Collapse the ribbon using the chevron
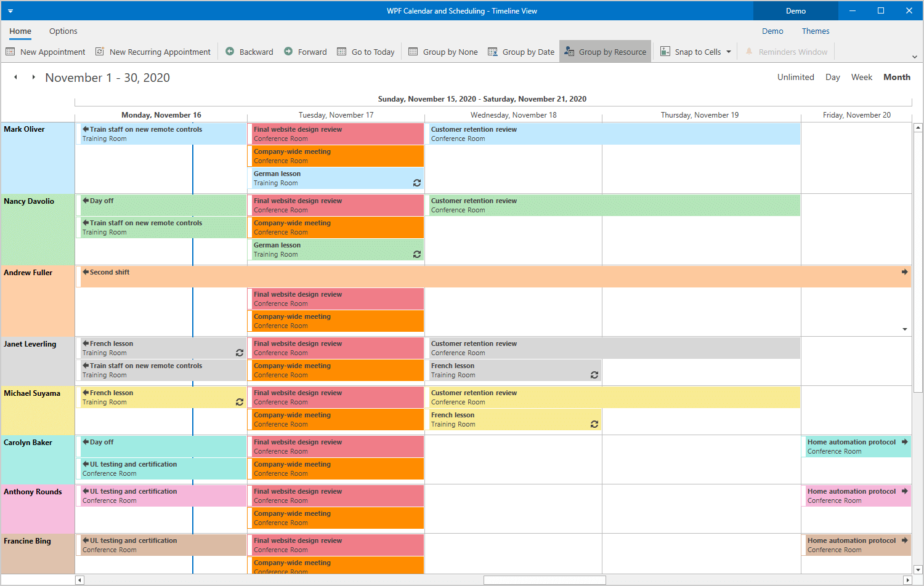Image resolution: width=924 pixels, height=586 pixels. (x=915, y=57)
